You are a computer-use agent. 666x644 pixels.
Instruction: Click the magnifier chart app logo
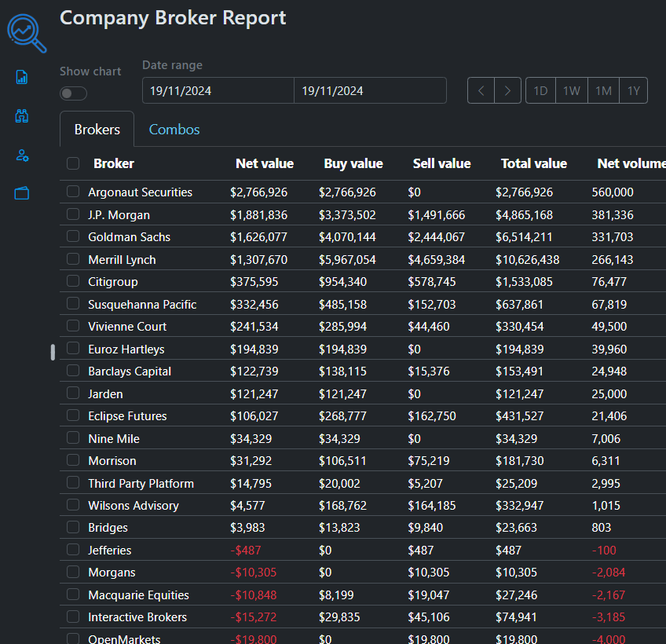click(27, 33)
